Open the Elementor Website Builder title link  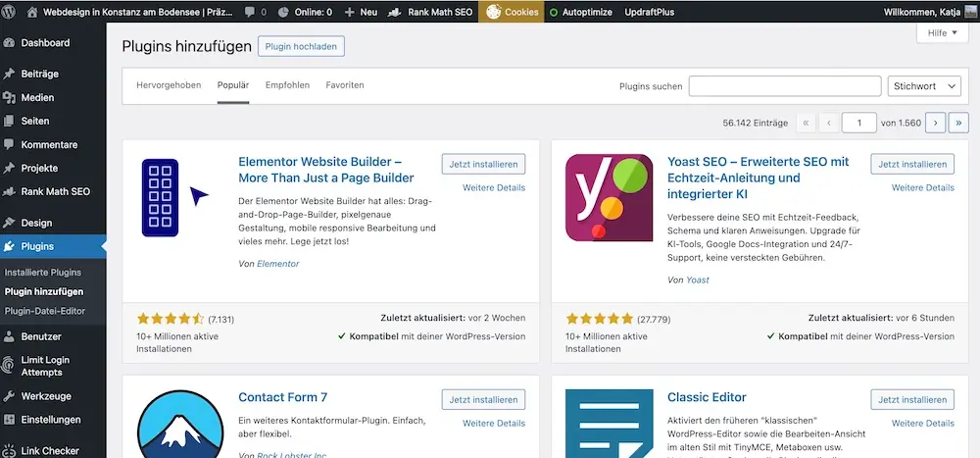(x=326, y=170)
